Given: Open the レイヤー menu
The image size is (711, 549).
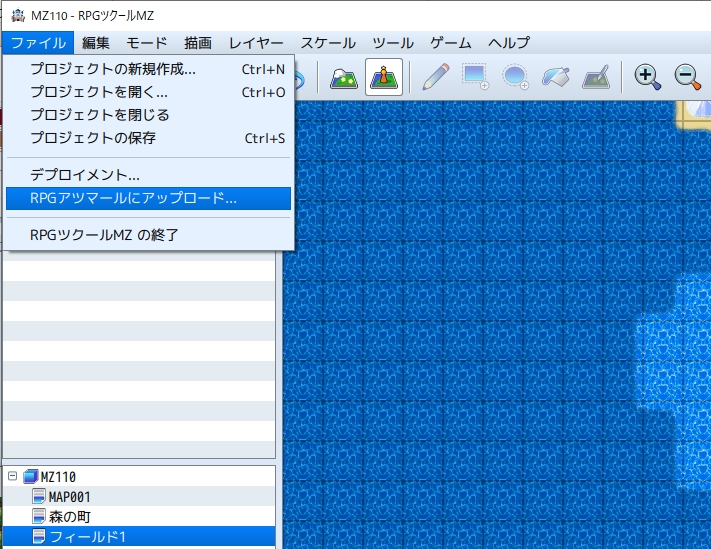Looking at the screenshot, I should pyautogui.click(x=256, y=43).
